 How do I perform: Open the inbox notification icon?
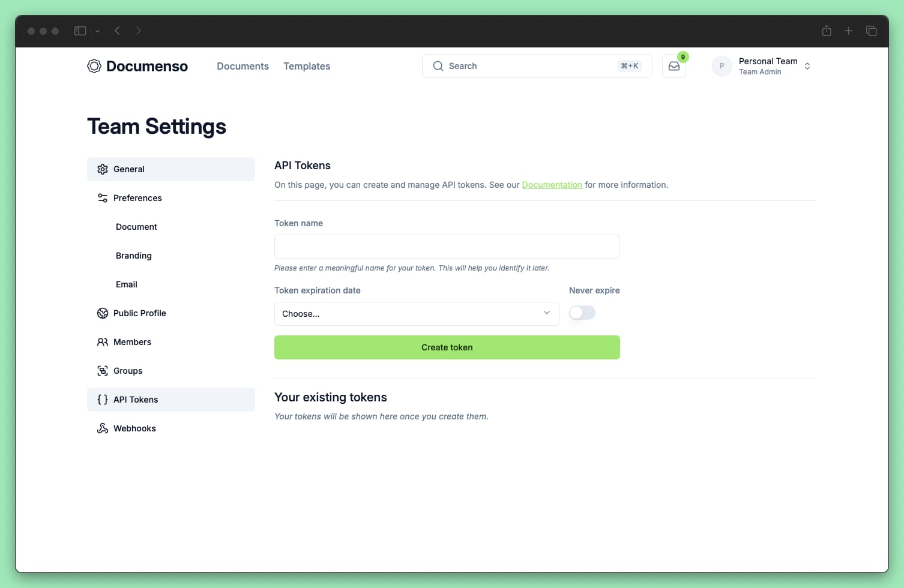673,66
